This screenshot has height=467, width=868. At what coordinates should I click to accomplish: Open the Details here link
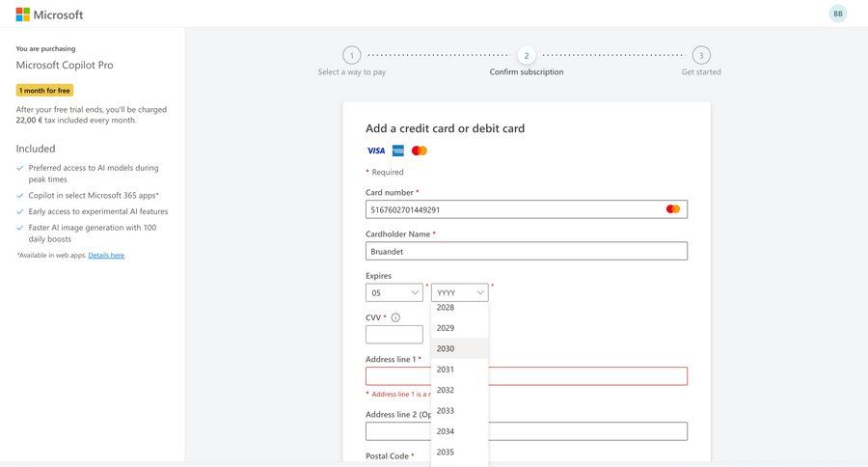pos(106,256)
